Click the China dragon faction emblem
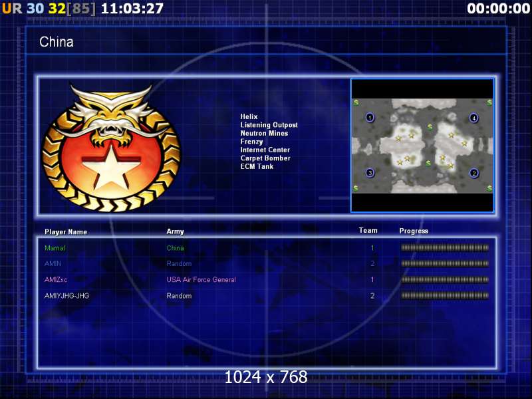Image resolution: width=532 pixels, height=399 pixels. (x=111, y=148)
